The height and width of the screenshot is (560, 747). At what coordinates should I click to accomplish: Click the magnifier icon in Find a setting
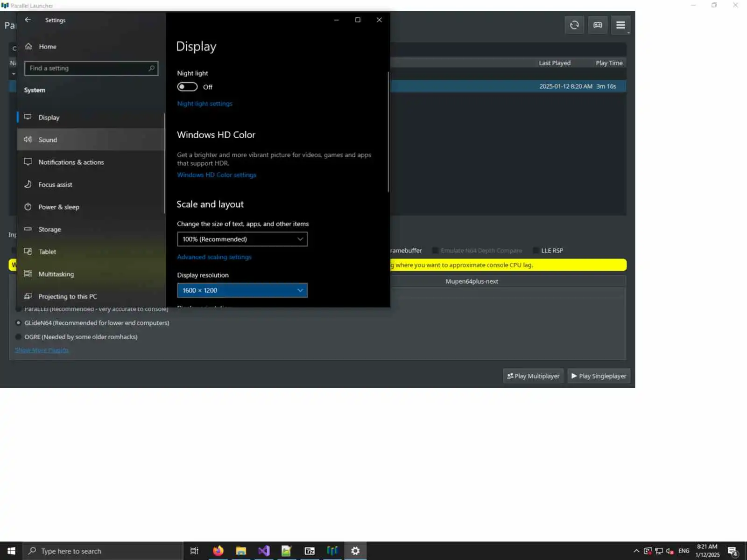[x=151, y=68]
